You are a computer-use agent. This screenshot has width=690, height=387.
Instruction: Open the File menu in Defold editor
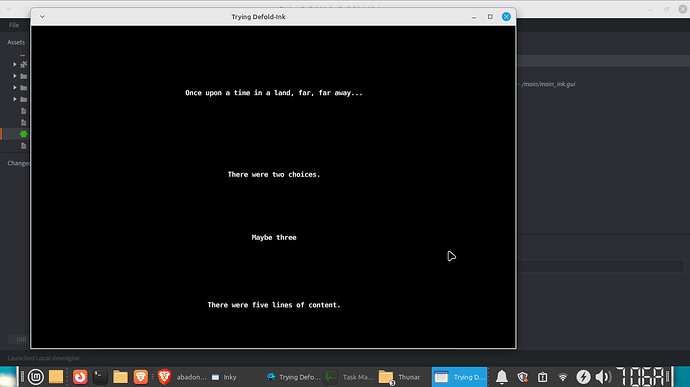point(14,25)
